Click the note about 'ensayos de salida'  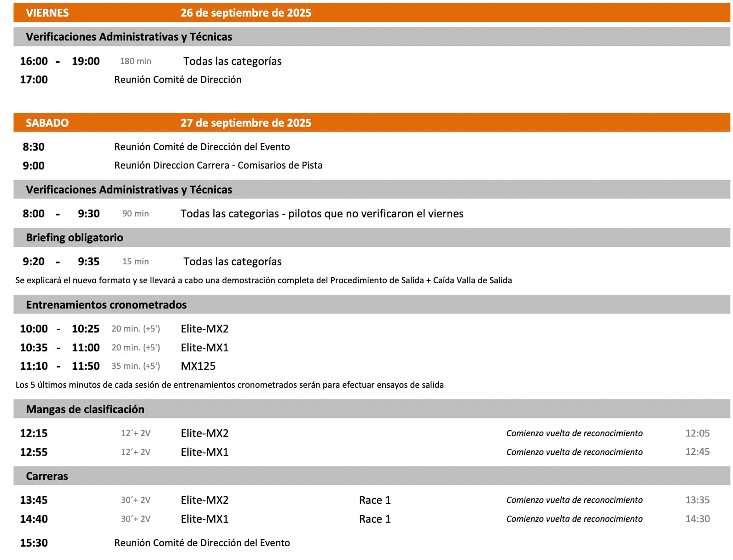click(x=229, y=385)
